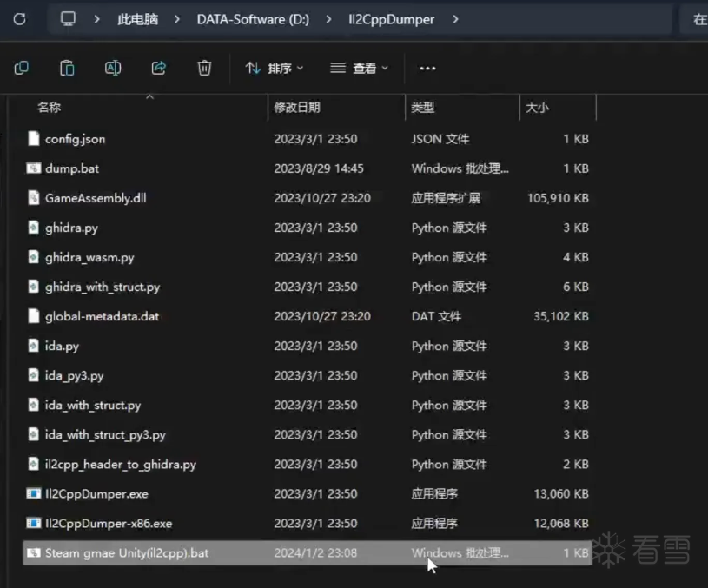Sort by 类型 column header

[423, 108]
